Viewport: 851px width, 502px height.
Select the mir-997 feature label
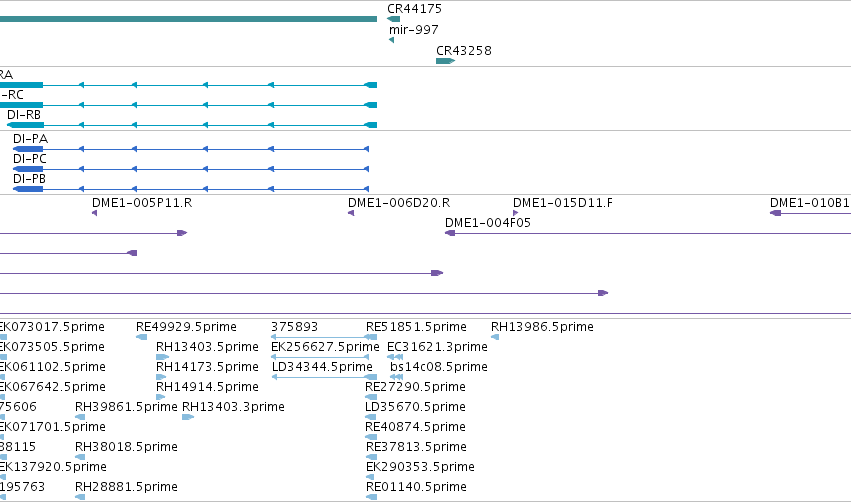coord(414,30)
